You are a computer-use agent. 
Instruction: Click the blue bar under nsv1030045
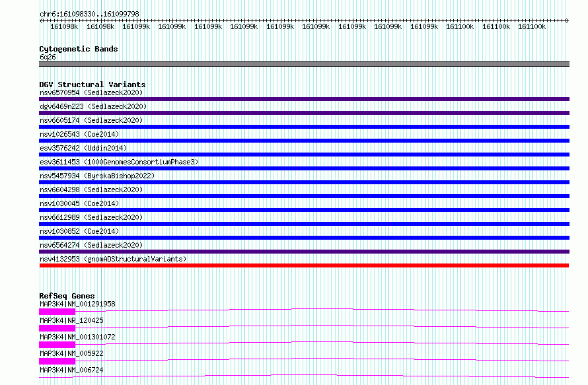tap(304, 210)
